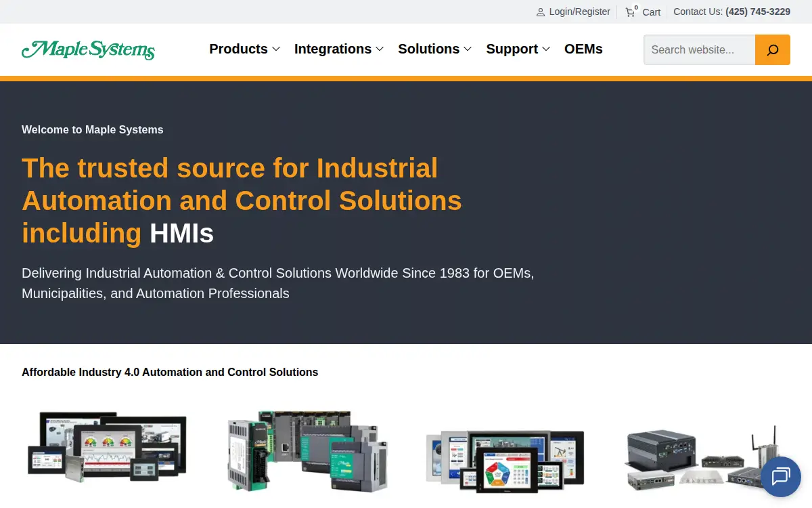812x508 pixels.
Task: Click the white 'HMIs' word in the headline
Action: (x=181, y=234)
